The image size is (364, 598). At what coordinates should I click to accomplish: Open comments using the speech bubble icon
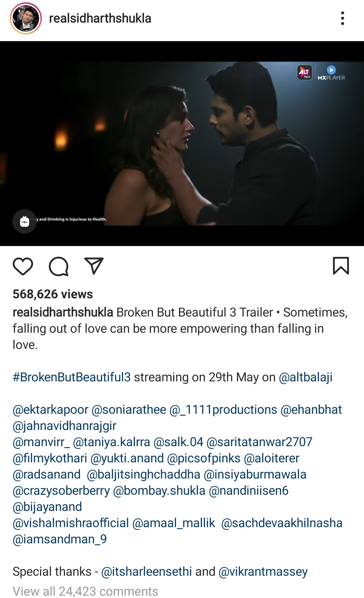pyautogui.click(x=59, y=266)
